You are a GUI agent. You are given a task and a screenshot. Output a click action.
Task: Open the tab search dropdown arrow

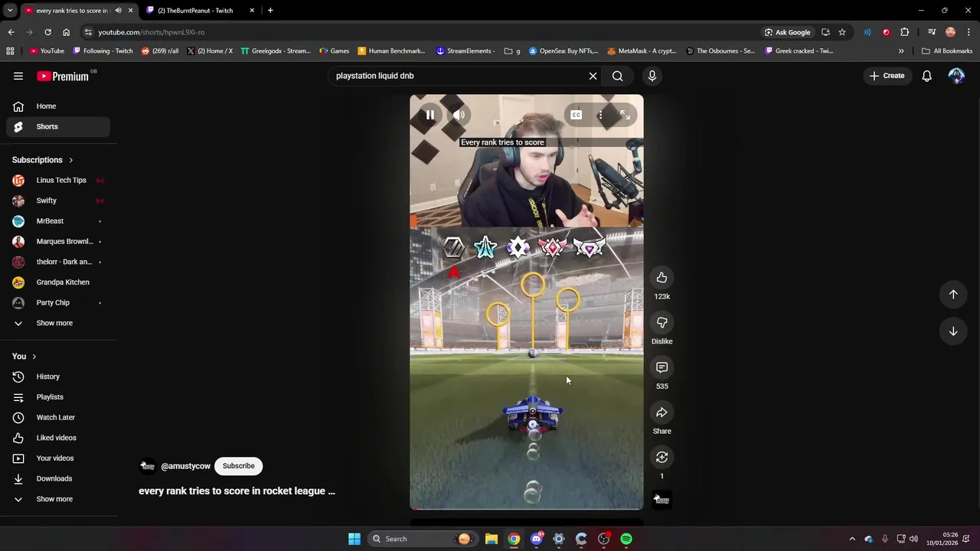(10, 11)
